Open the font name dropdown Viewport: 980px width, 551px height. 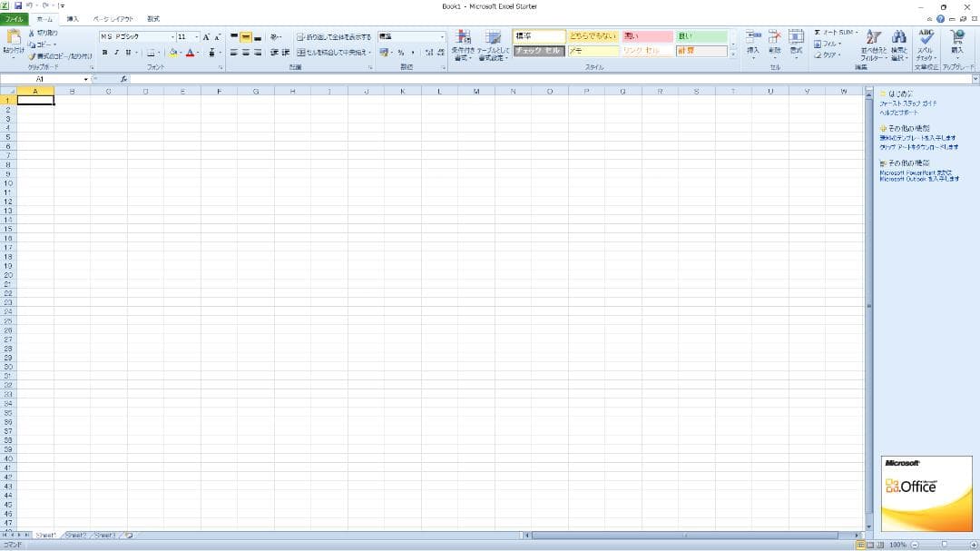click(172, 37)
